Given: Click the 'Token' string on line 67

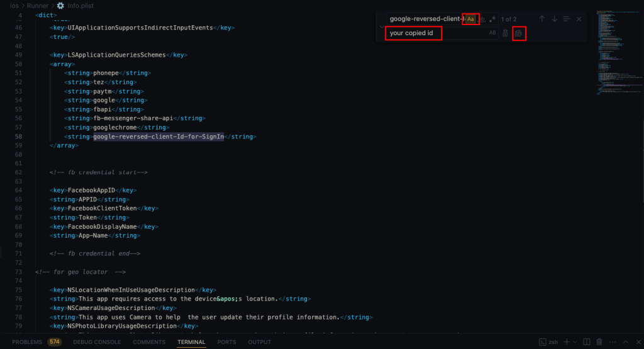Looking at the screenshot, I should tap(87, 218).
